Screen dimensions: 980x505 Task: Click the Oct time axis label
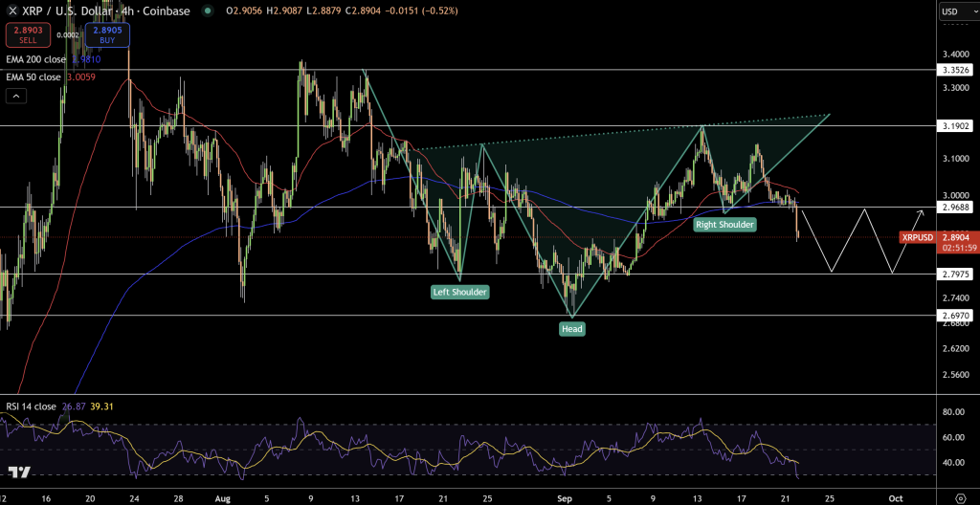tap(896, 498)
